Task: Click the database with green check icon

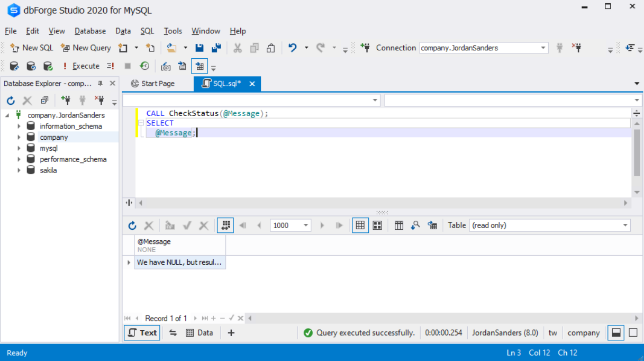Action: click(48, 66)
